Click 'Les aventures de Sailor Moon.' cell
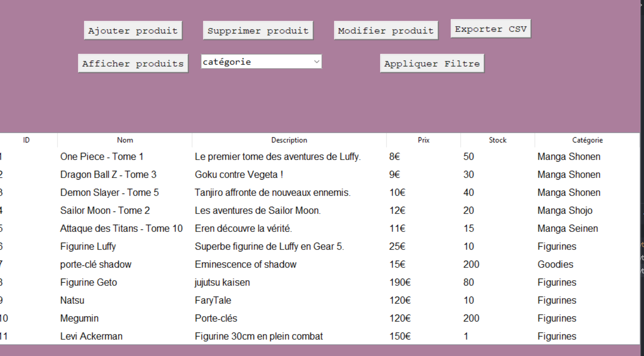Viewport: 644px width, 356px height. tap(258, 210)
